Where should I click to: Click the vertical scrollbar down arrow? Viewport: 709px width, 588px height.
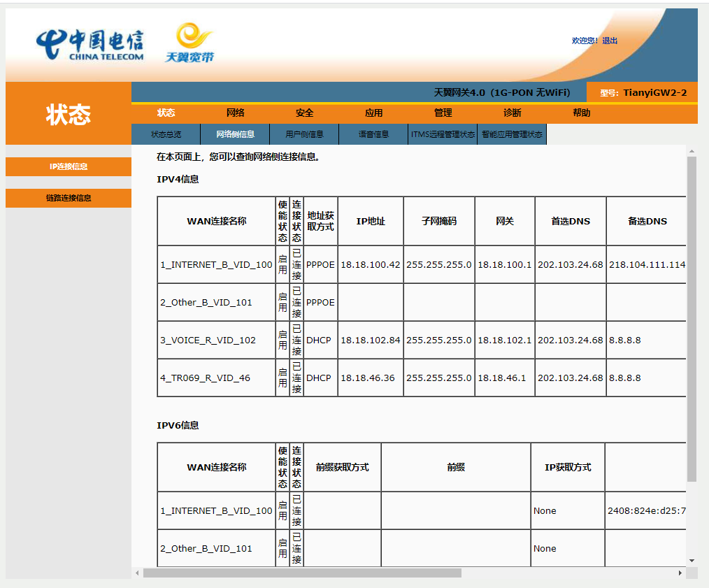pos(692,561)
